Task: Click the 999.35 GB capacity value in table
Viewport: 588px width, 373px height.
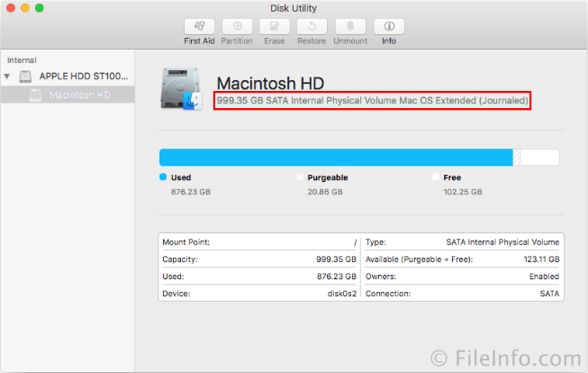Action: (336, 259)
